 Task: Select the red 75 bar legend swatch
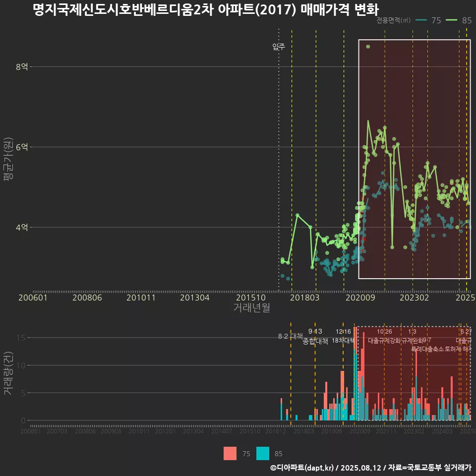[230, 454]
